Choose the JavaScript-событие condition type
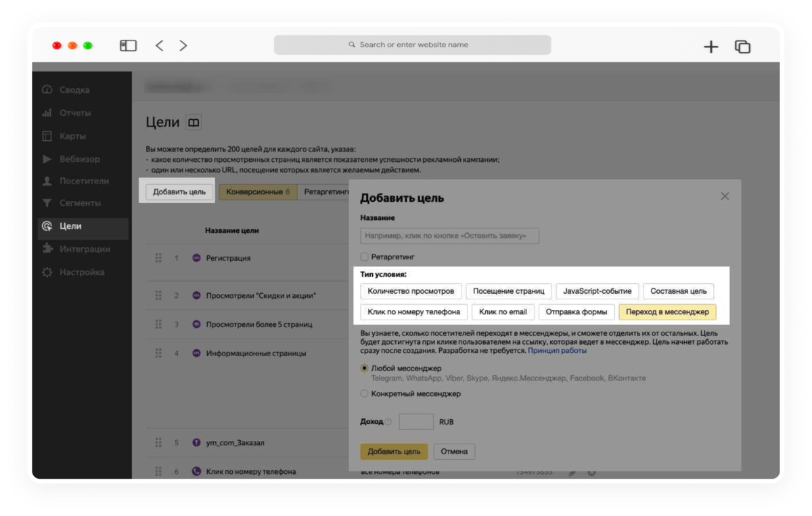 tap(597, 291)
